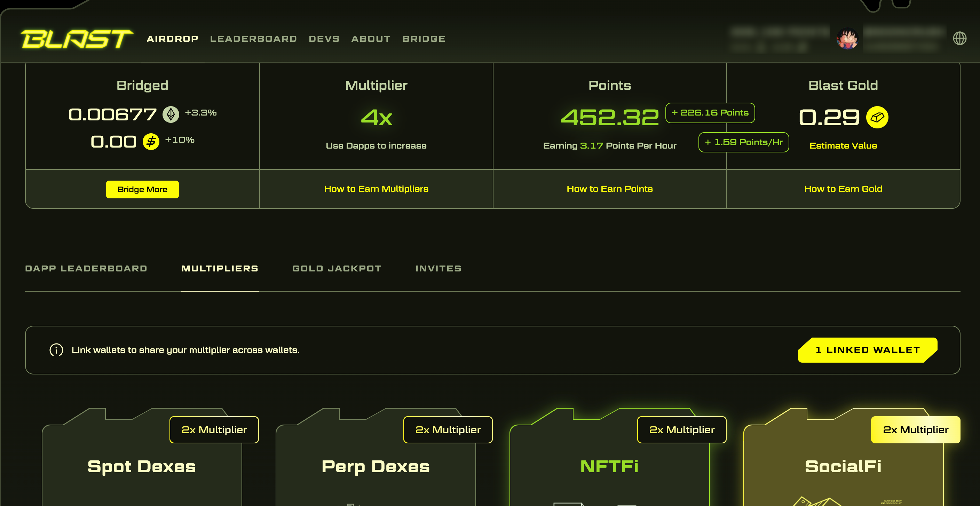Screen dimensions: 980x506
Task: Switch to the Dapp Leaderboard tab
Action: pos(86,269)
